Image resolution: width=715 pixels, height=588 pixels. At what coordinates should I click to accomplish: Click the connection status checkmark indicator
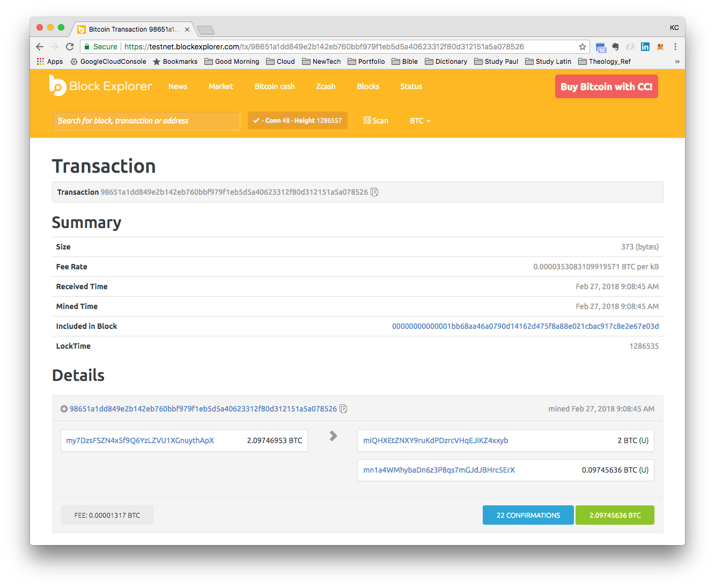[x=256, y=120]
